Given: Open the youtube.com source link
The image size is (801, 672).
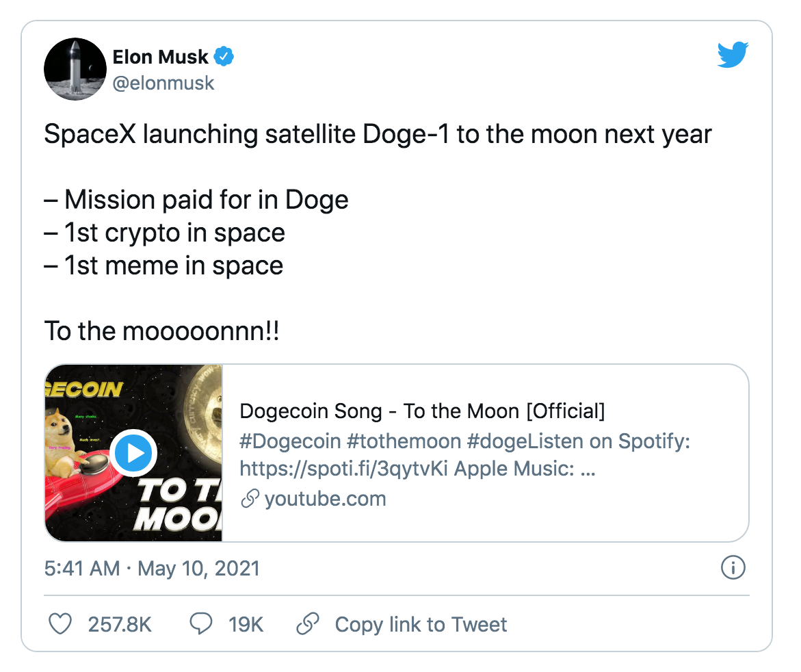Looking at the screenshot, I should [326, 499].
